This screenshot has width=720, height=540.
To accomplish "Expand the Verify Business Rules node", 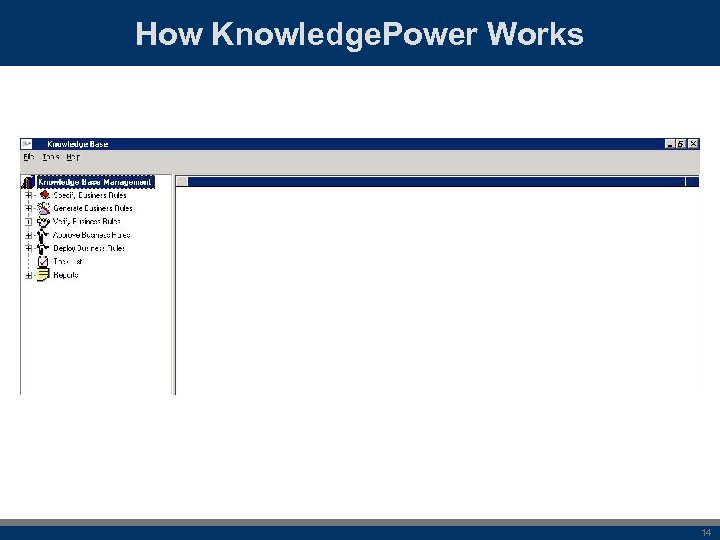I will click(x=28, y=222).
